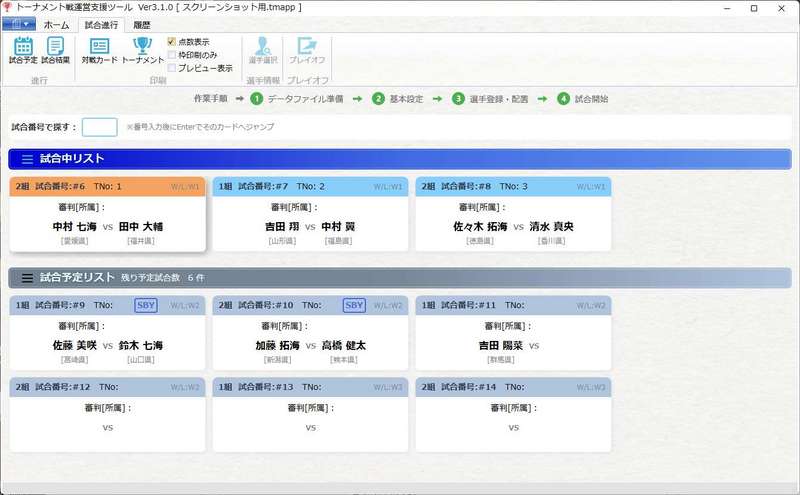800x495 pixels.
Task: Open the 試合結果 document icon
Action: click(55, 50)
